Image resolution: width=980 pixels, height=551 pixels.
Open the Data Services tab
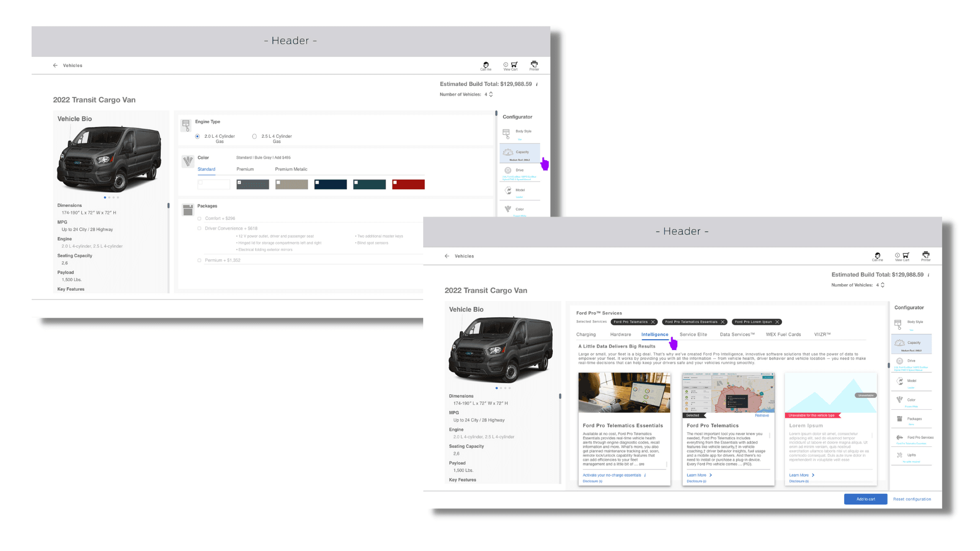(x=737, y=335)
